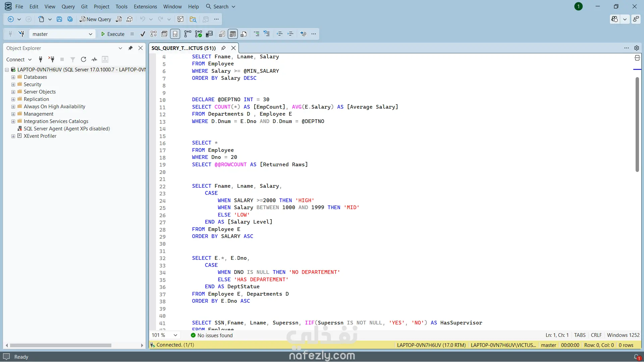Pin the SQL query tab
644x362 pixels.
point(223,48)
